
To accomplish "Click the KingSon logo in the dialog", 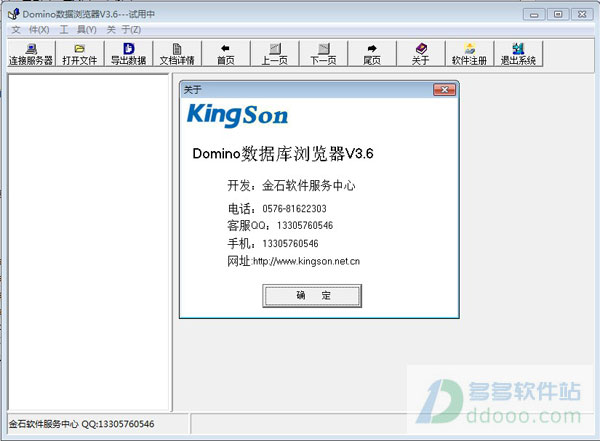I will 237,116.
